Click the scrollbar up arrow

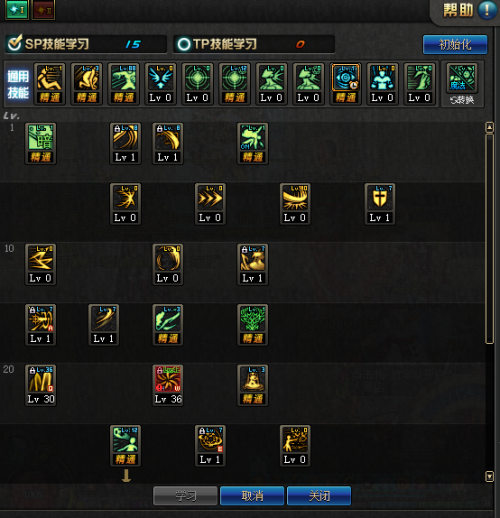coord(489,127)
